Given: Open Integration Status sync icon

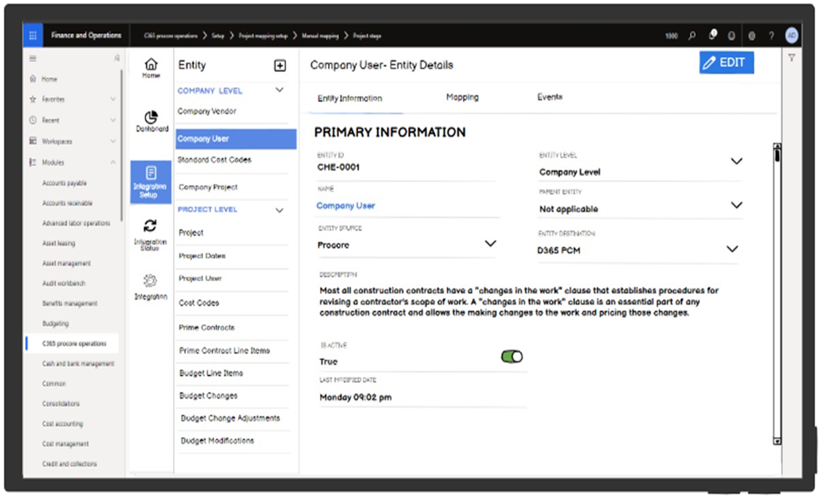Looking at the screenshot, I should point(150,234).
